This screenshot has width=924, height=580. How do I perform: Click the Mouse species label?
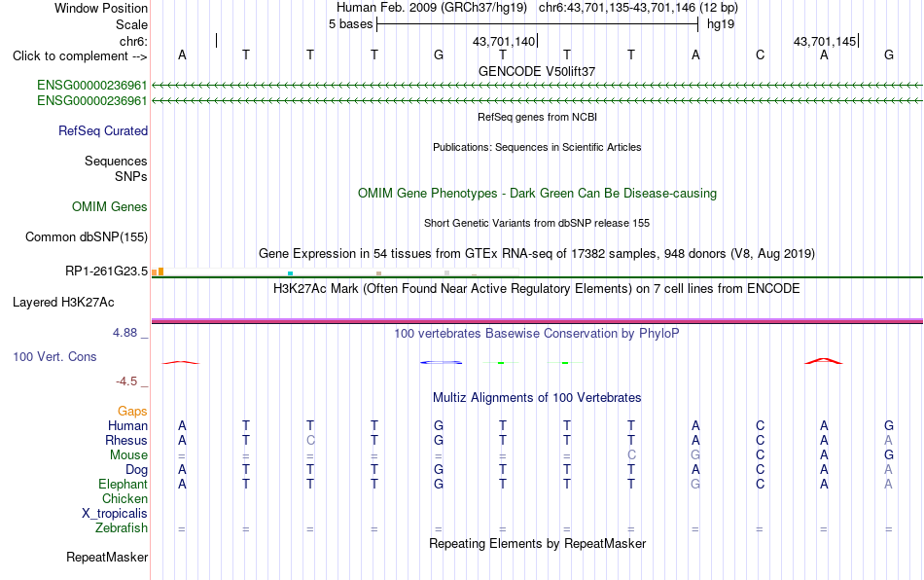(128, 455)
